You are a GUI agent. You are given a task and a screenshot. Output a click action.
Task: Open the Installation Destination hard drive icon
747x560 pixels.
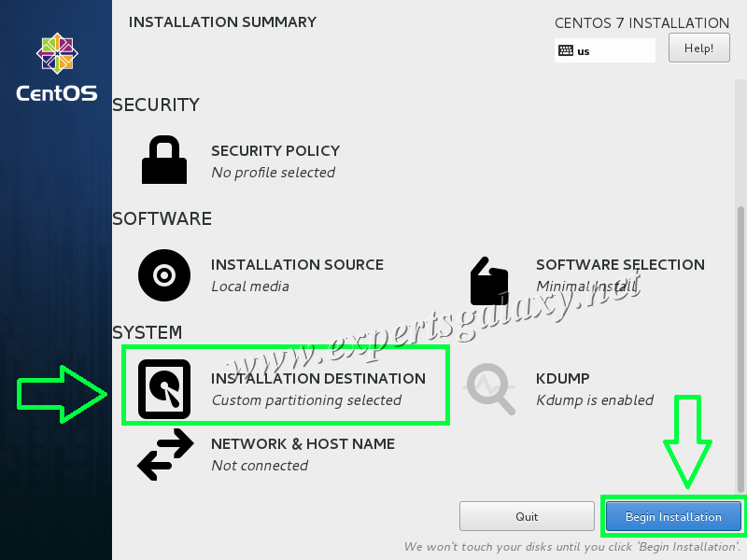[x=164, y=389]
